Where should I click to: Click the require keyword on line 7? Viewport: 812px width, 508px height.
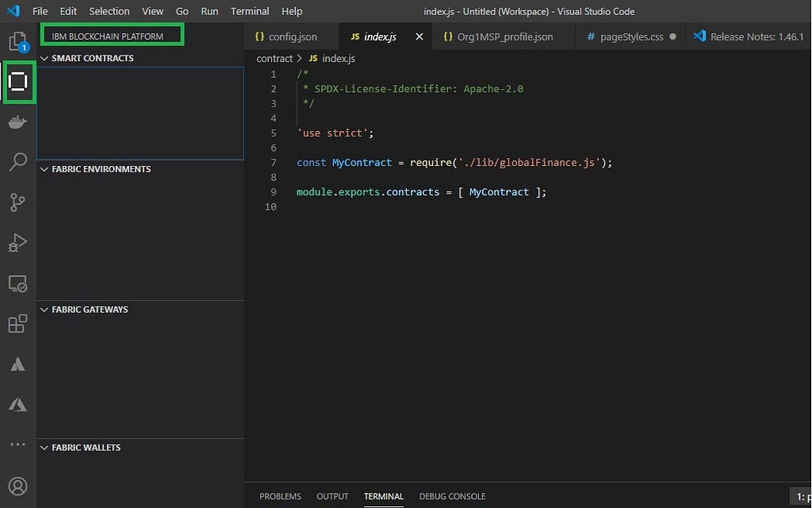431,163
